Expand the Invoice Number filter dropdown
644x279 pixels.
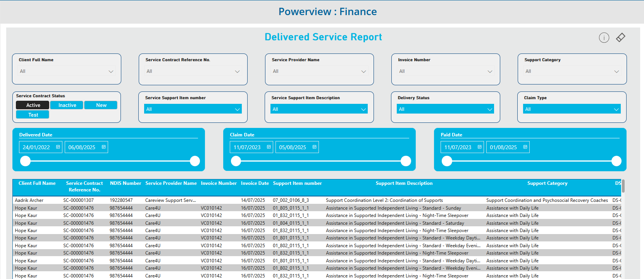point(490,71)
